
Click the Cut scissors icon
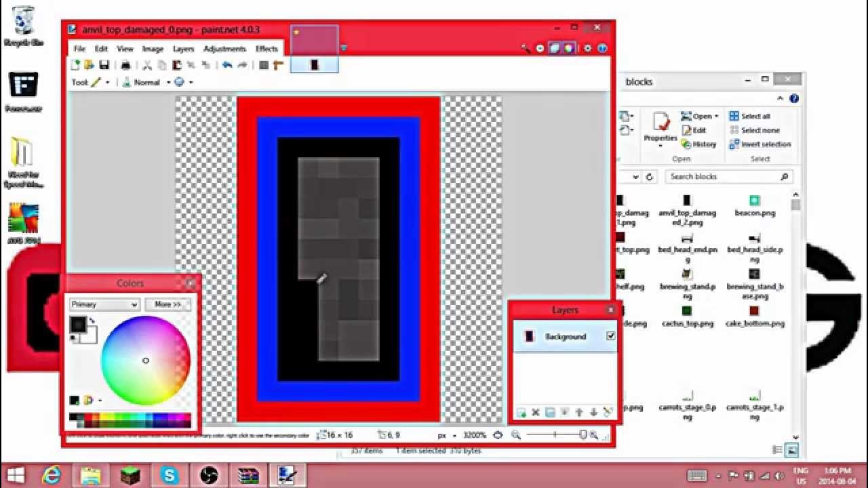[x=147, y=65]
